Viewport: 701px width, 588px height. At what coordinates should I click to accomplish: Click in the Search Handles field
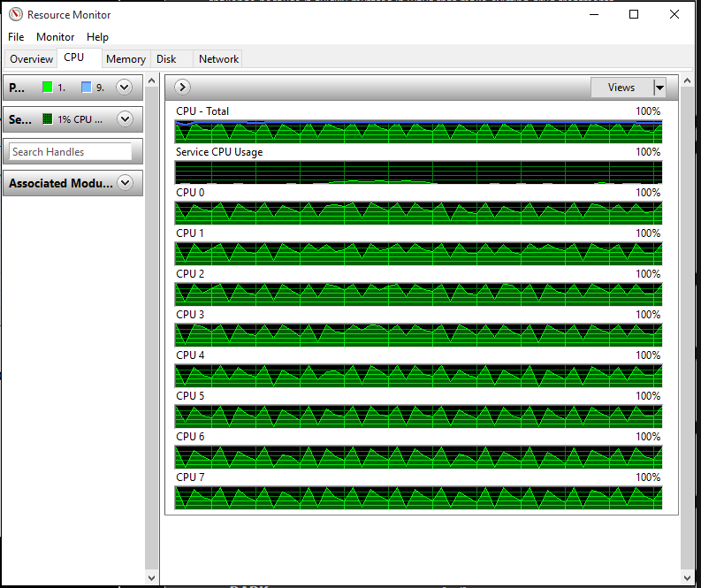[x=71, y=152]
